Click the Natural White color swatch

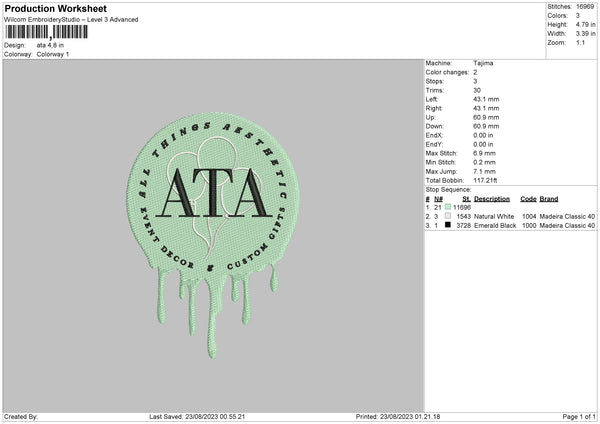pos(448,216)
